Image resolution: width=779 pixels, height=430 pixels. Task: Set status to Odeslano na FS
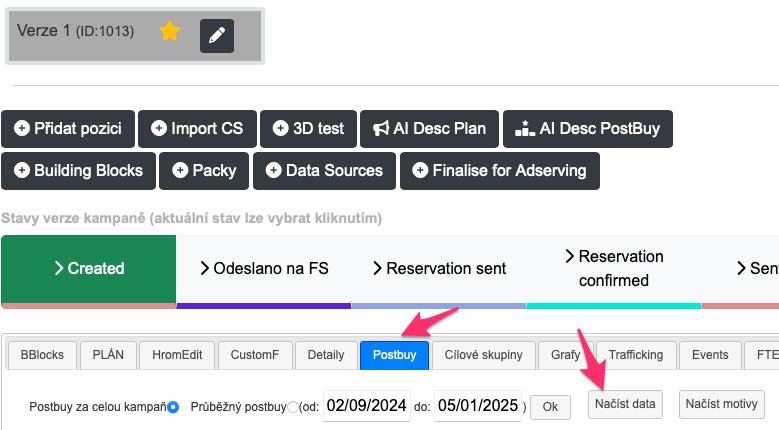tap(264, 268)
